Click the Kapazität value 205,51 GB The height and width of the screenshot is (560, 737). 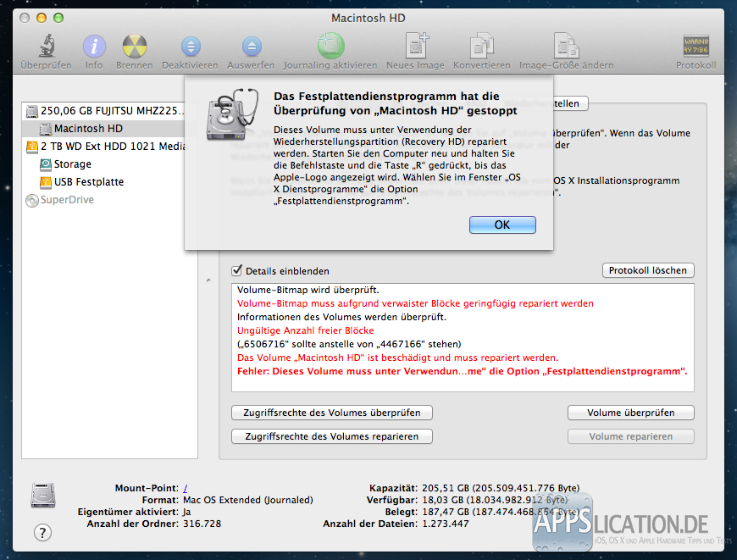[501, 488]
